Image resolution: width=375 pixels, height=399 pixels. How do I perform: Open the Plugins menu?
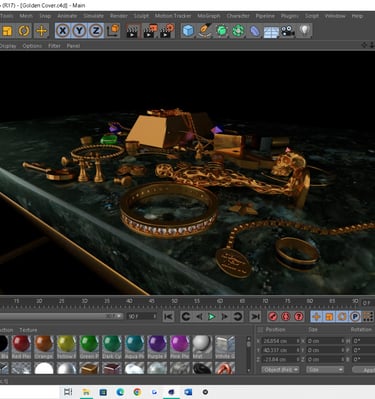click(289, 16)
